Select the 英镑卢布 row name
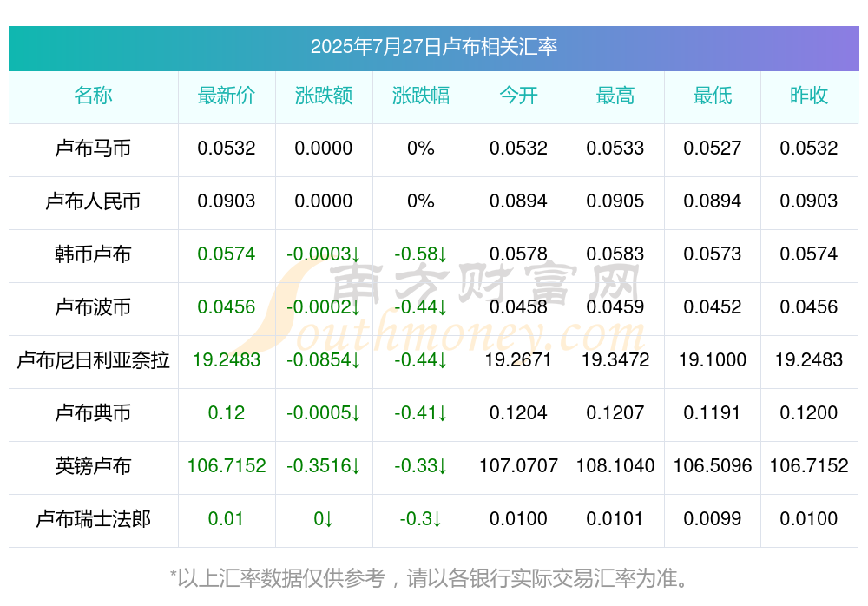 click(93, 466)
